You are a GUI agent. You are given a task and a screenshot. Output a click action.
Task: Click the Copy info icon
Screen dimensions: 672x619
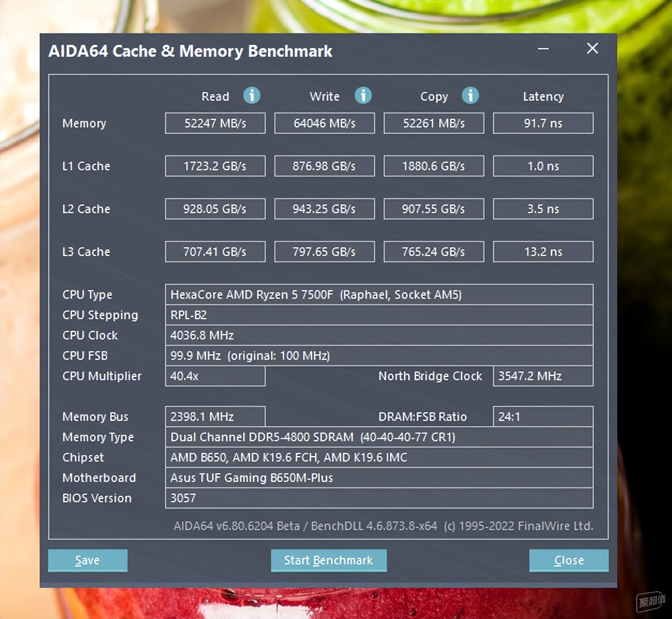click(471, 95)
